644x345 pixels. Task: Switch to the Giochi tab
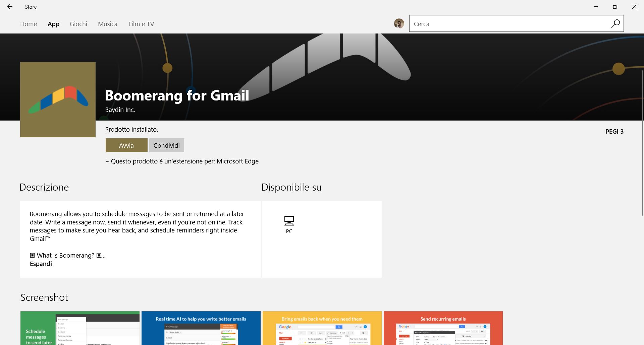point(78,24)
